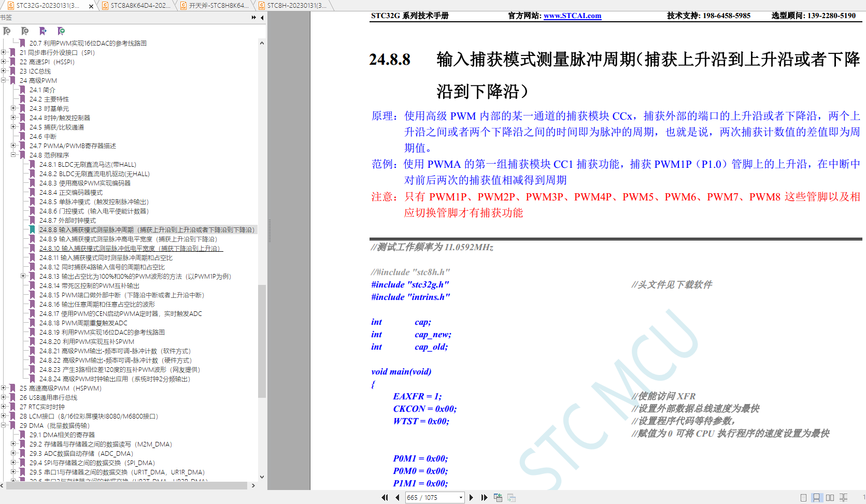Collapse the 24.8 范例程序 bookmark node

point(13,155)
